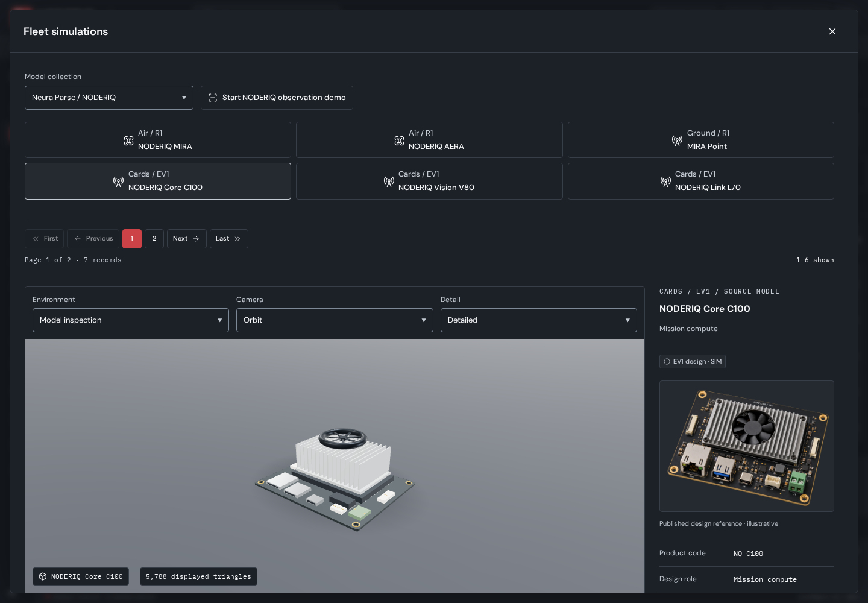Click the antenna icon on Link L70 card
Screen dimensions: 868x603
pyautogui.click(x=665, y=182)
